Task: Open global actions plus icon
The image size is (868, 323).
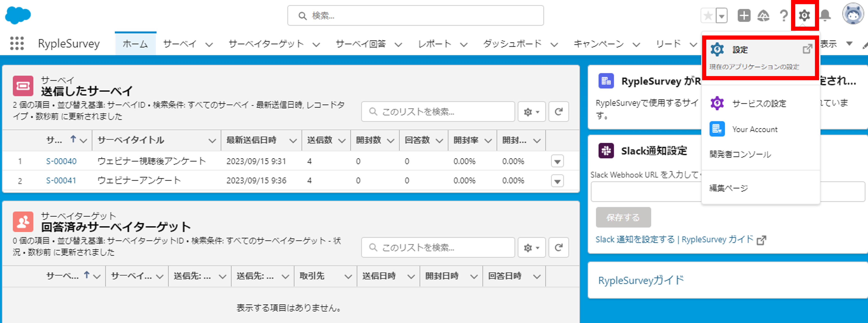Action: [744, 16]
